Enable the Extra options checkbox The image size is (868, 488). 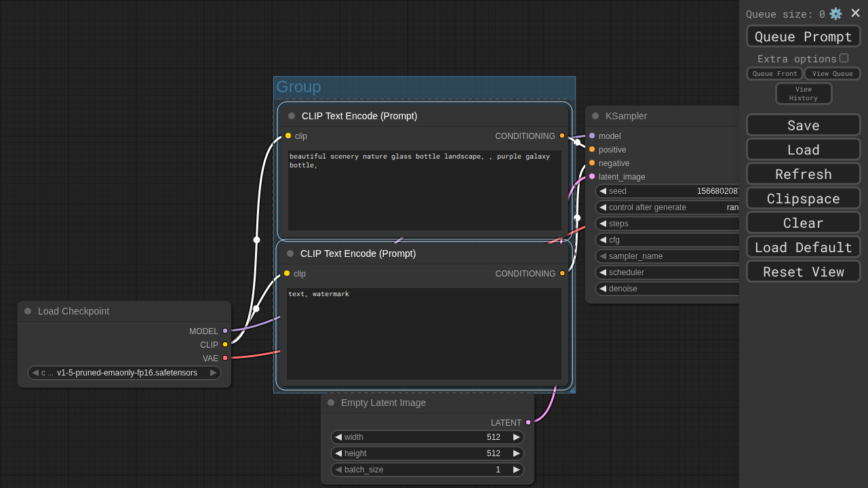click(844, 58)
